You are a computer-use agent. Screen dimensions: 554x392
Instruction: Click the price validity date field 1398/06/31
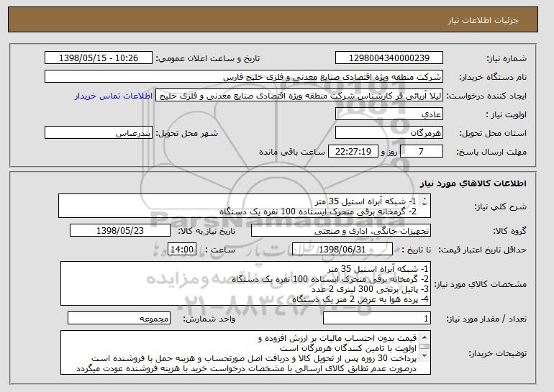[x=342, y=250]
